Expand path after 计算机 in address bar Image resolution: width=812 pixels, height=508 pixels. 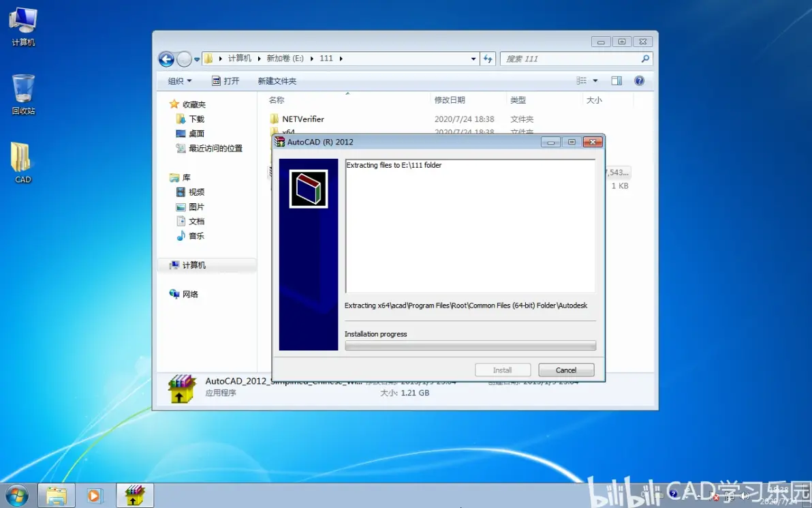[259, 59]
